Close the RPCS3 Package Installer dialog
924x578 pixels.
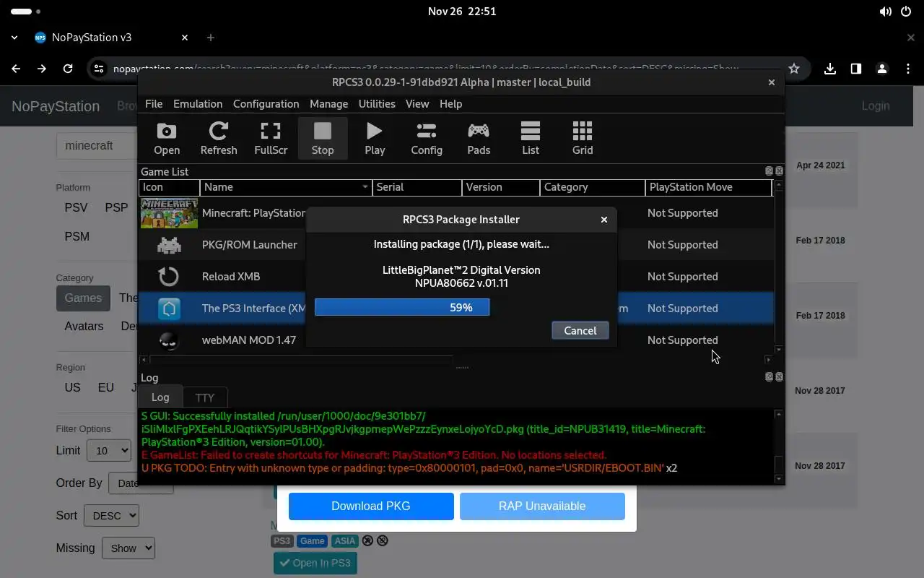[x=604, y=220]
